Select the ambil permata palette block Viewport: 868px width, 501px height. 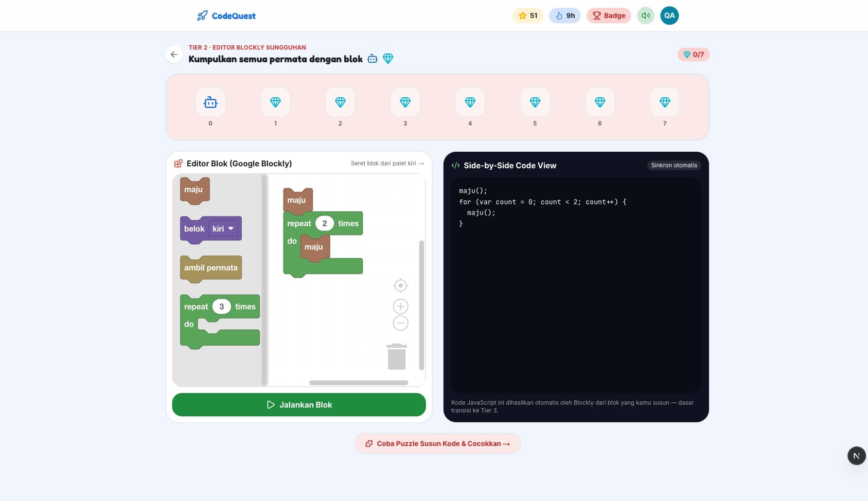pos(211,268)
